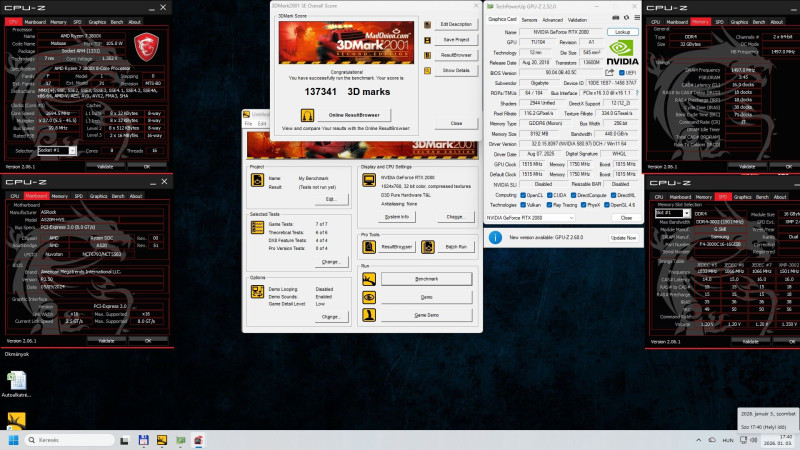800x450 pixels.
Task: Click the MSI dragon shield logo in CPU-Z
Action: [146, 47]
